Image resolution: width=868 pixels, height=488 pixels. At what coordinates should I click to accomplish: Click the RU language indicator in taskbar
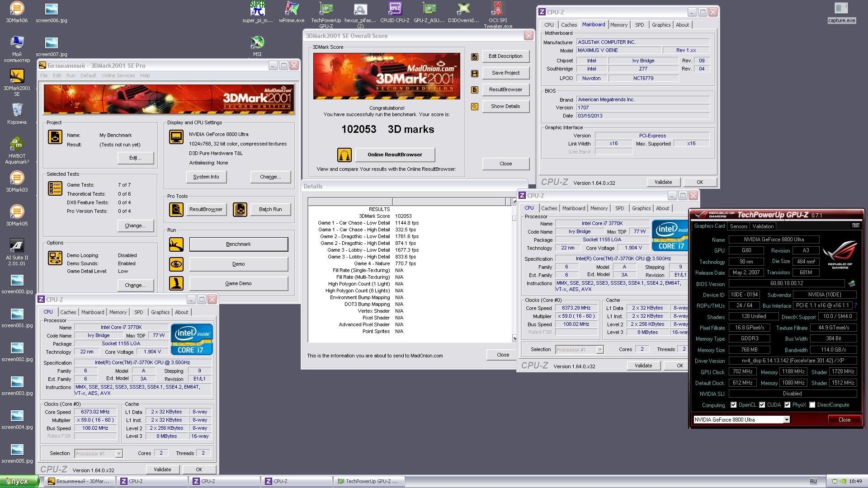(813, 482)
